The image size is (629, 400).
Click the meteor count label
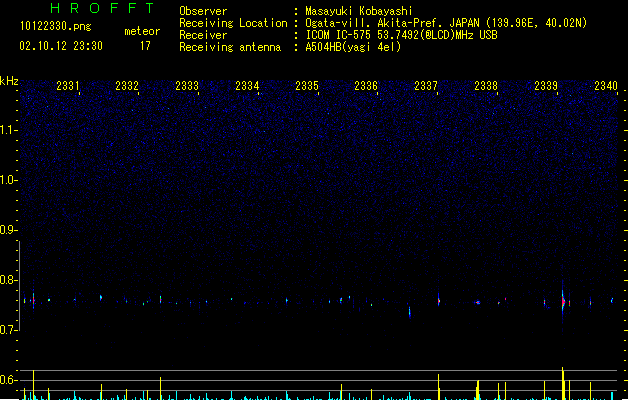tap(142, 31)
